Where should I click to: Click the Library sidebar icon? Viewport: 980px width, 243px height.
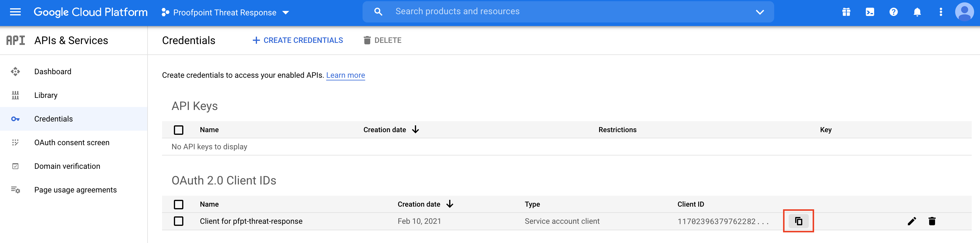pos(15,95)
